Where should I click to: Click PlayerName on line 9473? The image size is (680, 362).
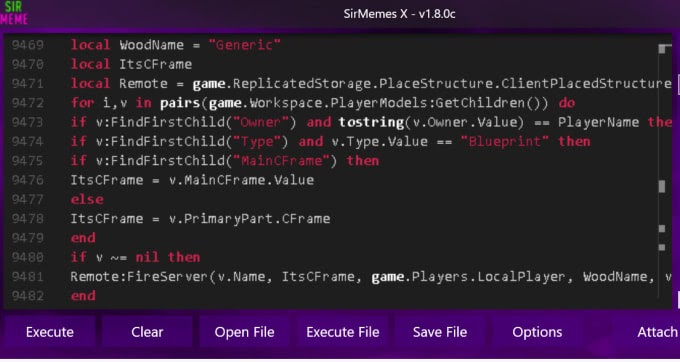point(598,122)
